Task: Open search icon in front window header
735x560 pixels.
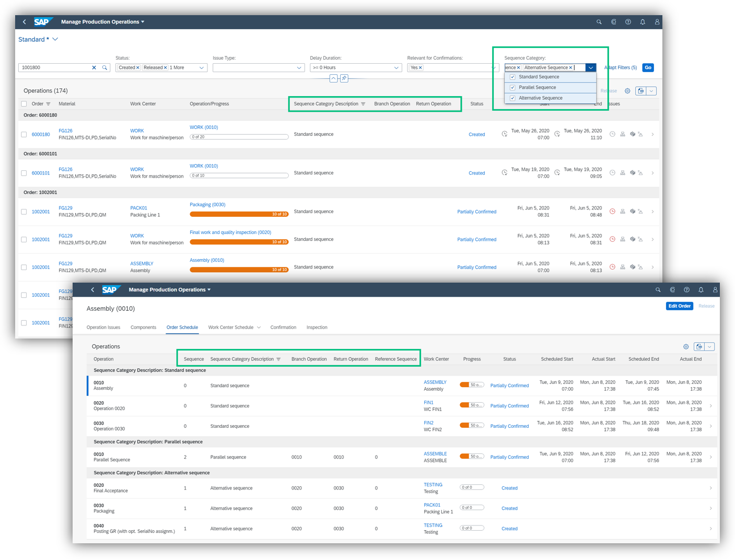Action: pos(658,289)
